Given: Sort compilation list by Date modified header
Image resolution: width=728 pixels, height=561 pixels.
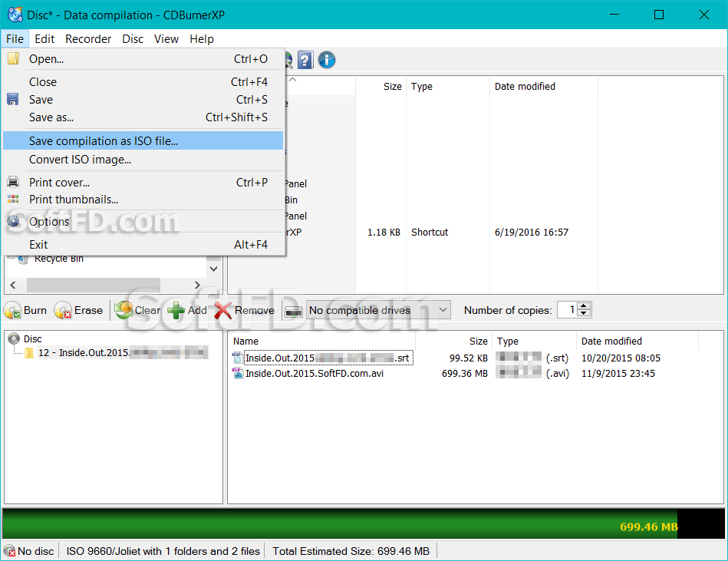Looking at the screenshot, I should coord(637,342).
